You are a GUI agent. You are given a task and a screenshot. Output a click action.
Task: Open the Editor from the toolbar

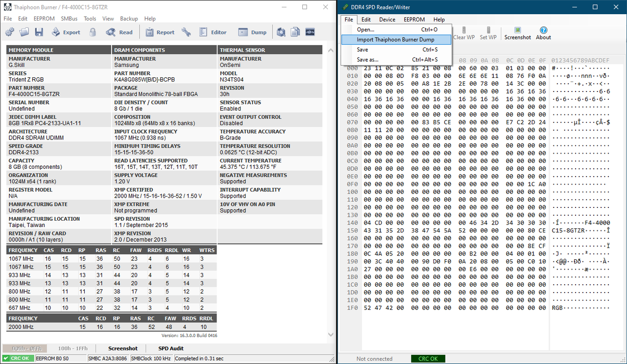(x=213, y=32)
